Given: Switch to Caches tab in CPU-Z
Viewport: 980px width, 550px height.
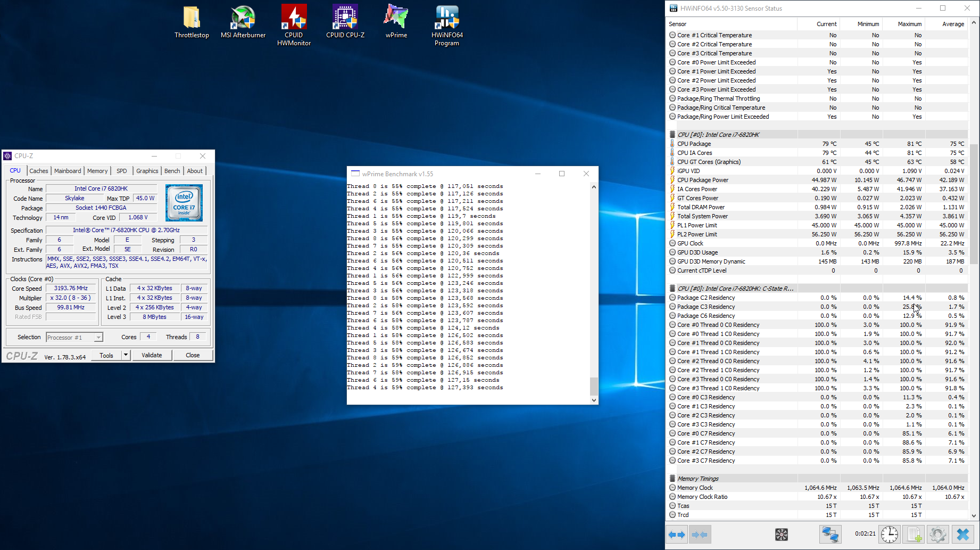Looking at the screenshot, I should 39,171.
